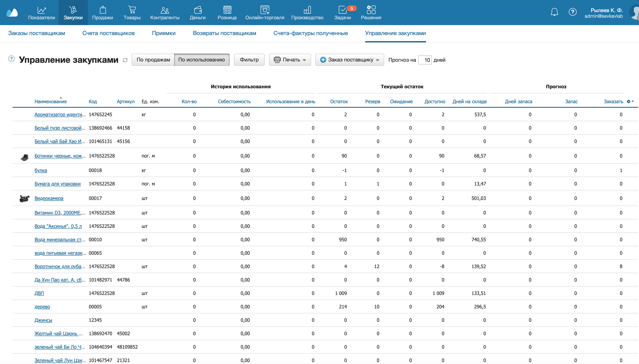639x364 pixels.
Task: Click the refresh icon beside page title
Action: tap(125, 60)
